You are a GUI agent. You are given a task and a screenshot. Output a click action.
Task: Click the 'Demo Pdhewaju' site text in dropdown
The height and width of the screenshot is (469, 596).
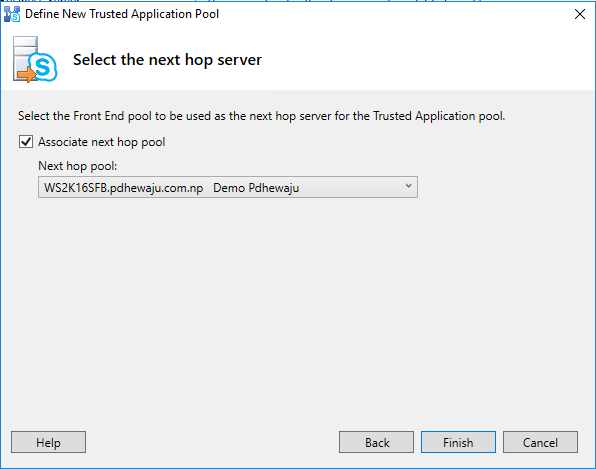(x=256, y=188)
